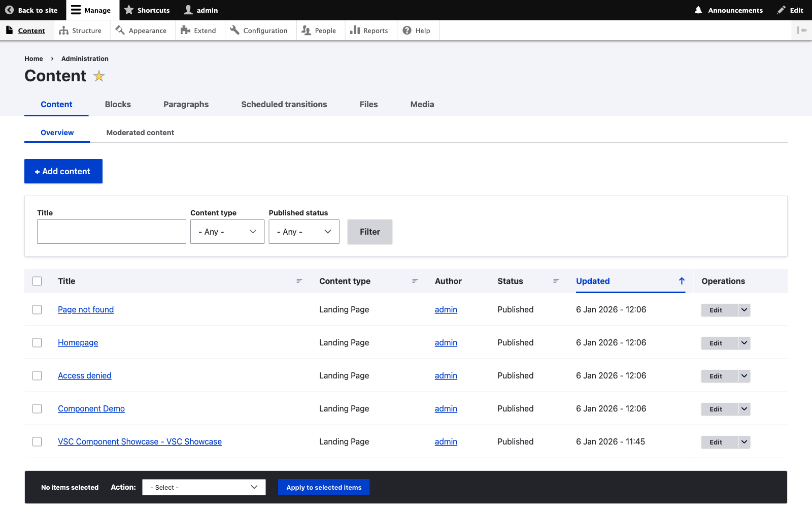Viewport: 812px width, 508px height.
Task: Check the checkbox for the Homepage row
Action: 37,342
